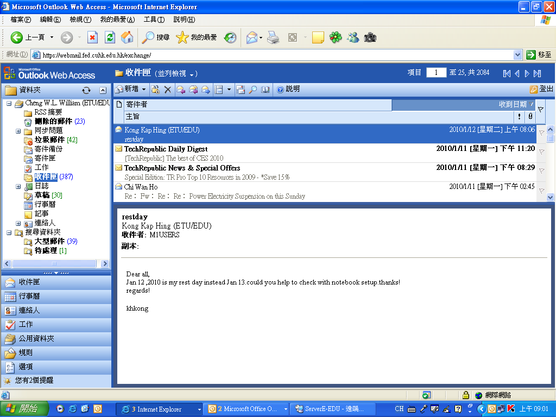Go to previous page of messages
This screenshot has height=417, width=556.
(517, 73)
